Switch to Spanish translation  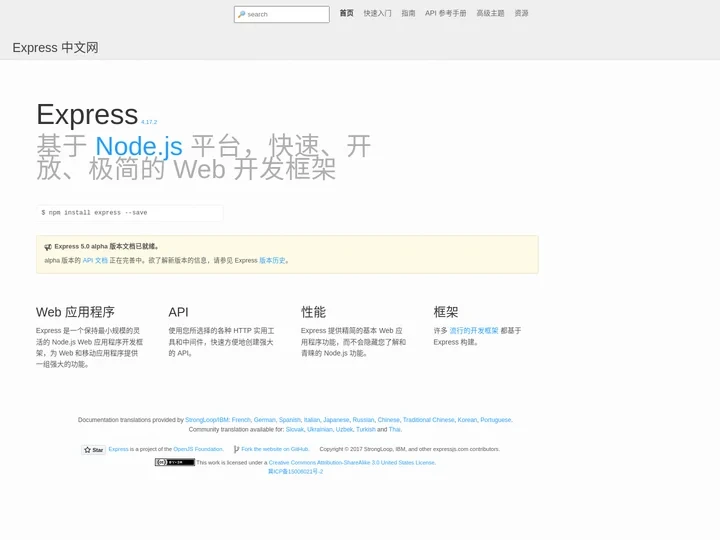pos(290,420)
